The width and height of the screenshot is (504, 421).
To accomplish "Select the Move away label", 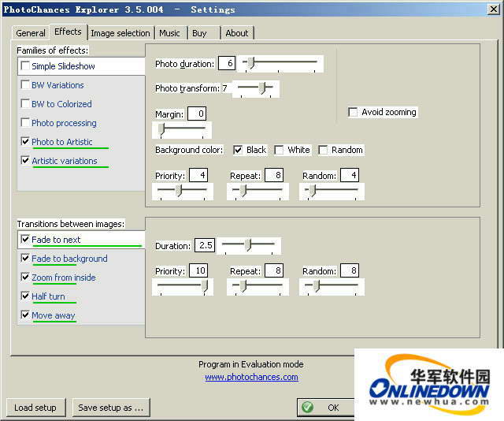I will coord(54,315).
